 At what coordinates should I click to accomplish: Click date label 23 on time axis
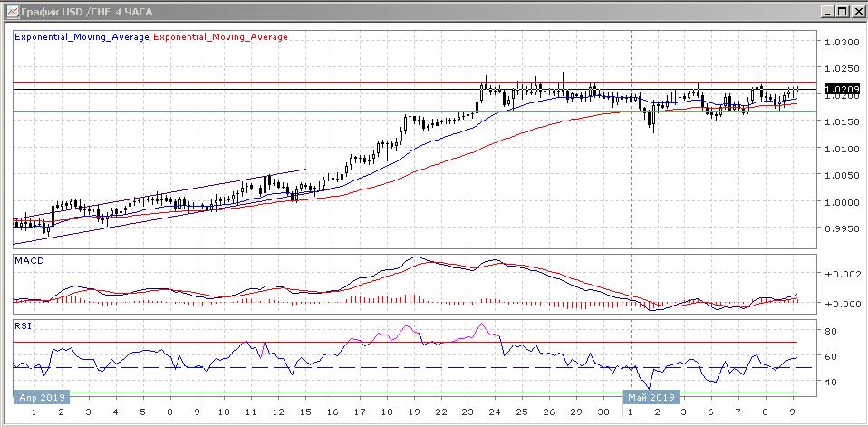click(x=468, y=412)
